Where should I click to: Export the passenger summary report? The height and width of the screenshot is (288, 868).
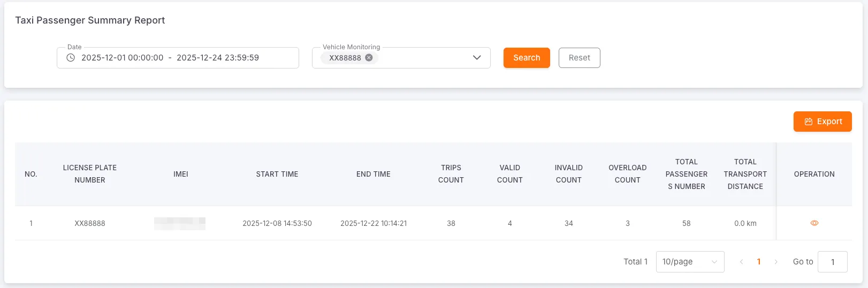pos(823,122)
